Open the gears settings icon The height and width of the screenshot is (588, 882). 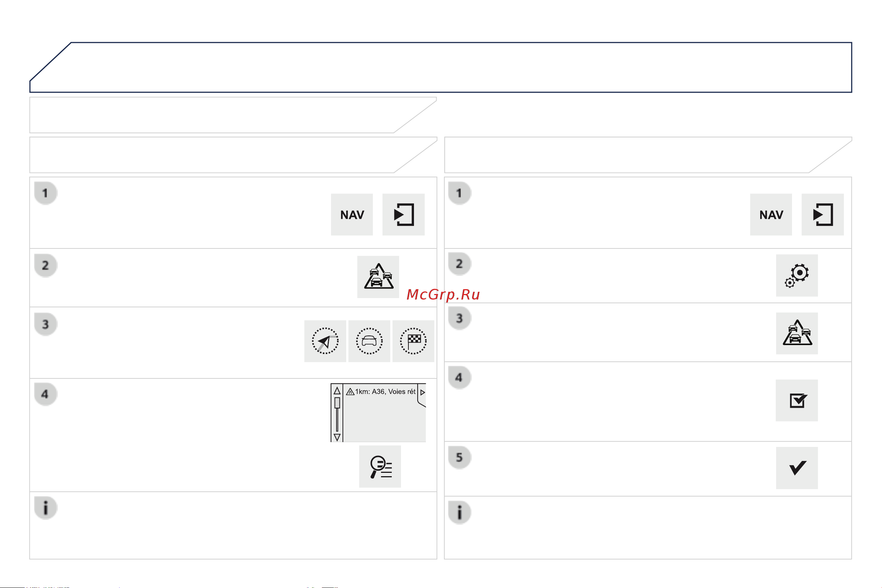pos(796,275)
